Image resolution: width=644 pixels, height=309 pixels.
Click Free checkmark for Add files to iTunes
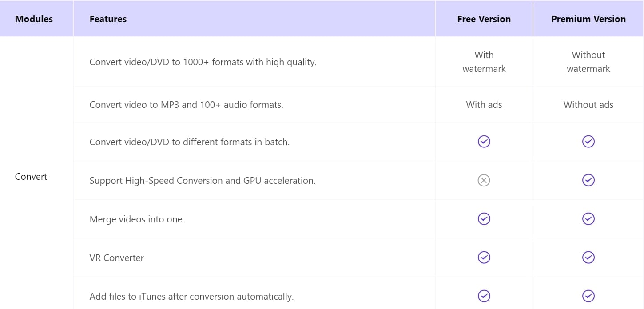[x=484, y=296]
